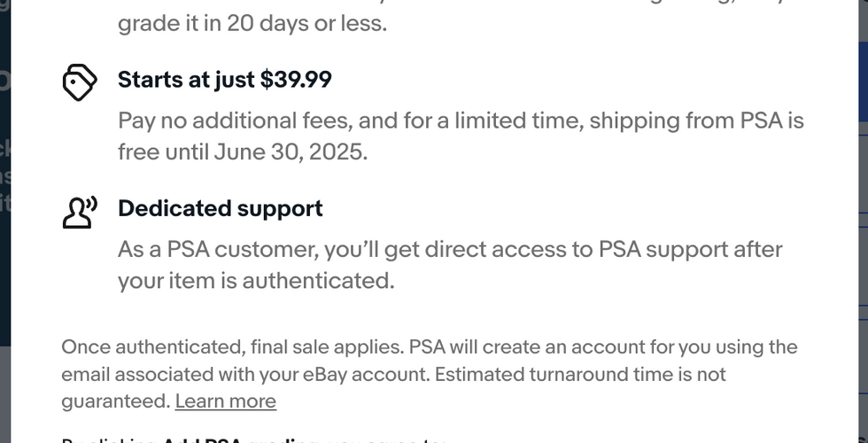Click the dedicated support person icon

[79, 211]
